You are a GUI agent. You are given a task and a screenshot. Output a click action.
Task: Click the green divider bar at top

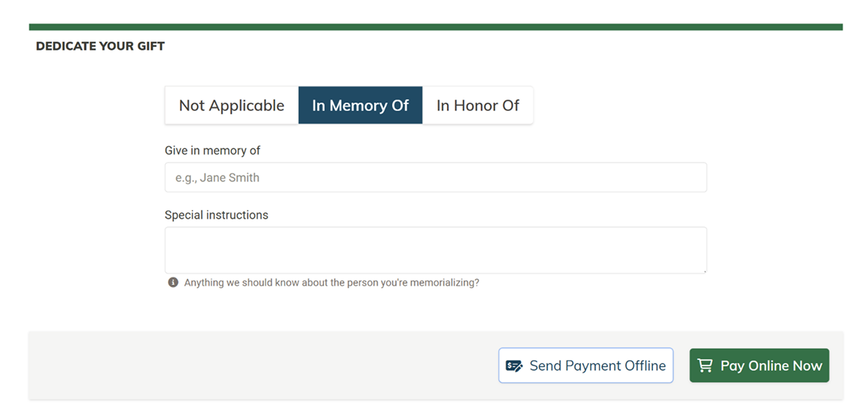click(x=436, y=27)
